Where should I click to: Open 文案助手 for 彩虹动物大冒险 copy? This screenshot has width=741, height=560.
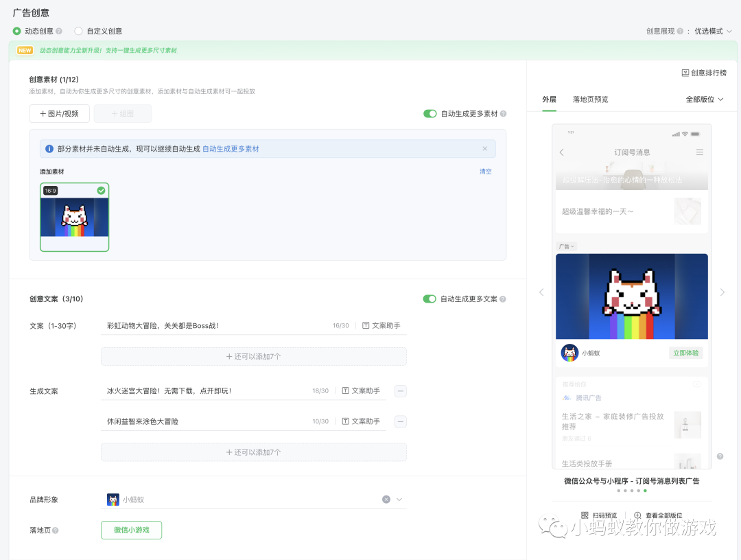coord(381,325)
